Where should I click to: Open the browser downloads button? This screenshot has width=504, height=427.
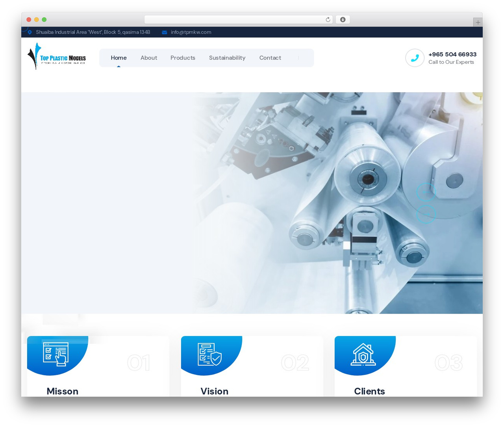point(343,20)
